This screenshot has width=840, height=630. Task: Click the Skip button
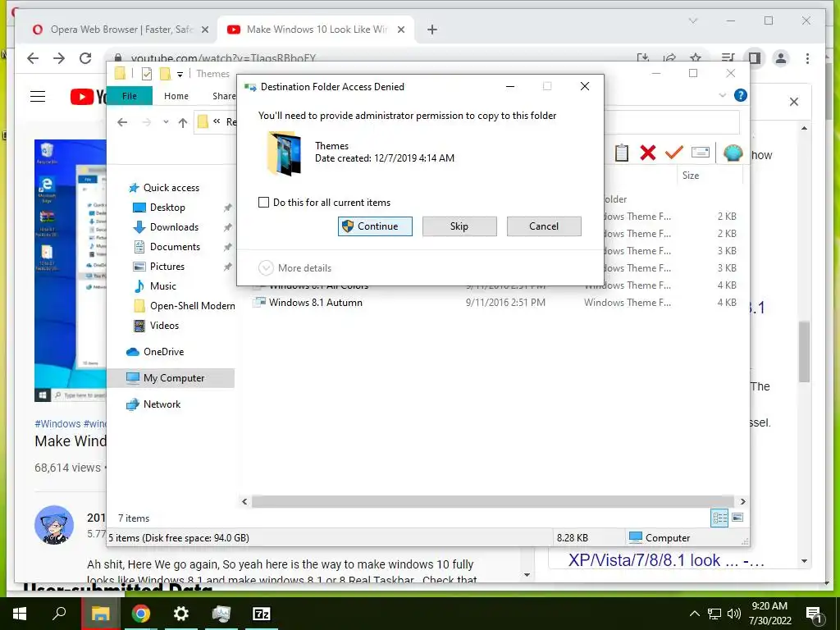pos(459,226)
